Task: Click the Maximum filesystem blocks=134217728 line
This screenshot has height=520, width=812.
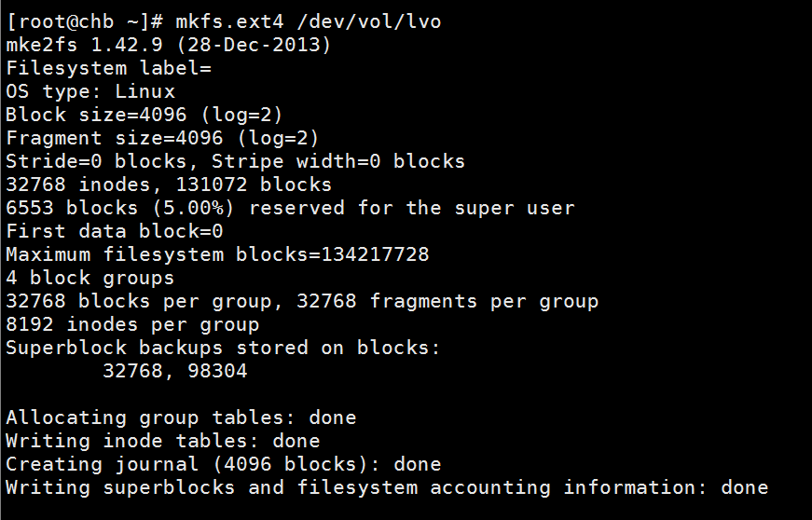Action: click(x=217, y=254)
